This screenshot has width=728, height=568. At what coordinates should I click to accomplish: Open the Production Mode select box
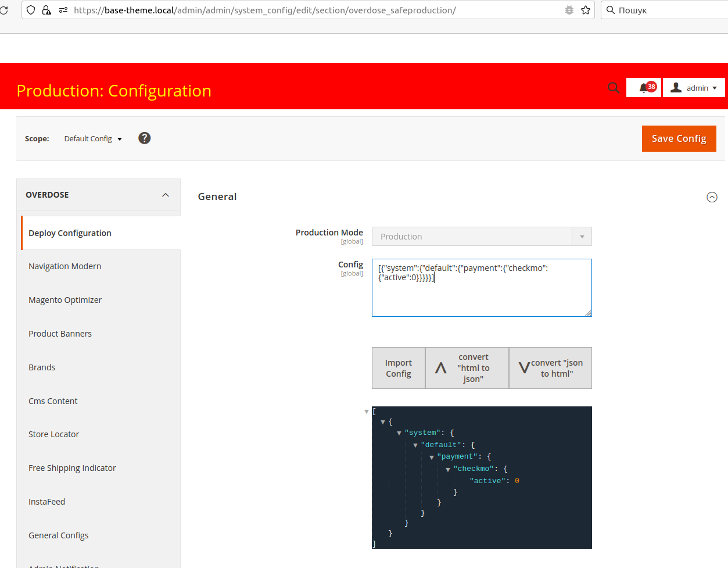481,237
